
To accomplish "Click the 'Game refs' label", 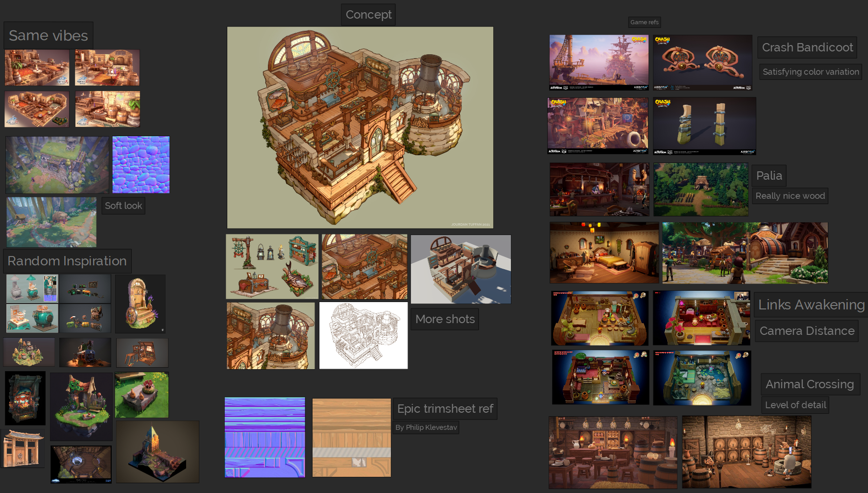I will tap(645, 22).
